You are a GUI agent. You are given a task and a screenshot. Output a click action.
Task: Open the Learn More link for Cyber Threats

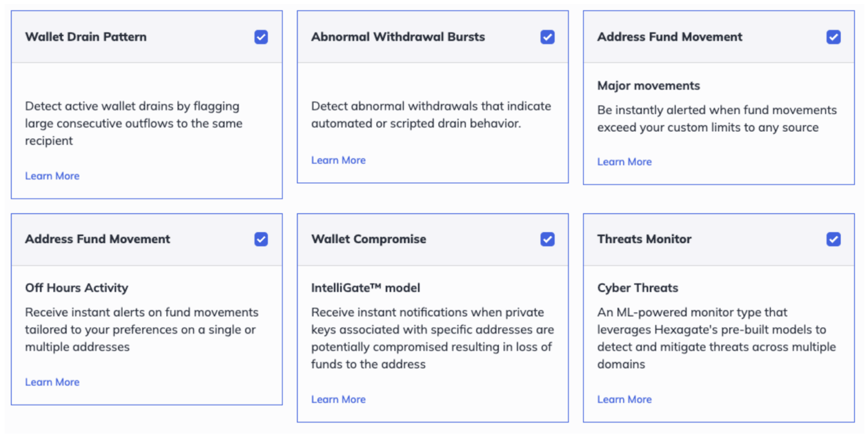click(x=624, y=399)
